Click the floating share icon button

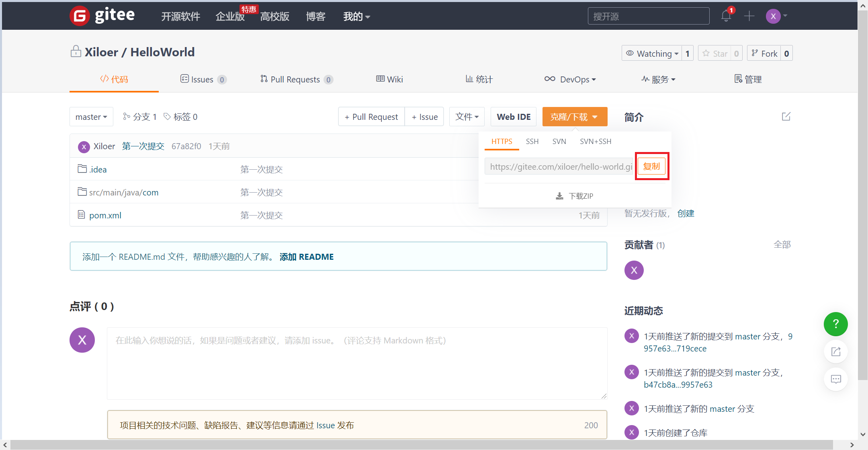point(836,351)
